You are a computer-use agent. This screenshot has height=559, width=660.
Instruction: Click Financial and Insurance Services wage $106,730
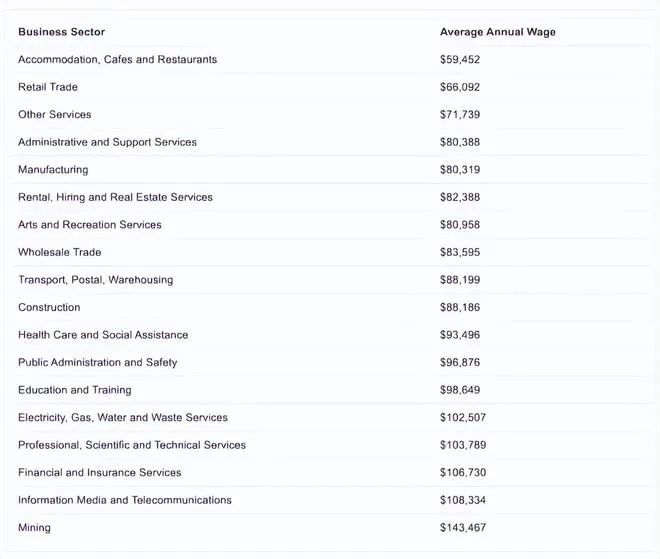click(x=462, y=472)
